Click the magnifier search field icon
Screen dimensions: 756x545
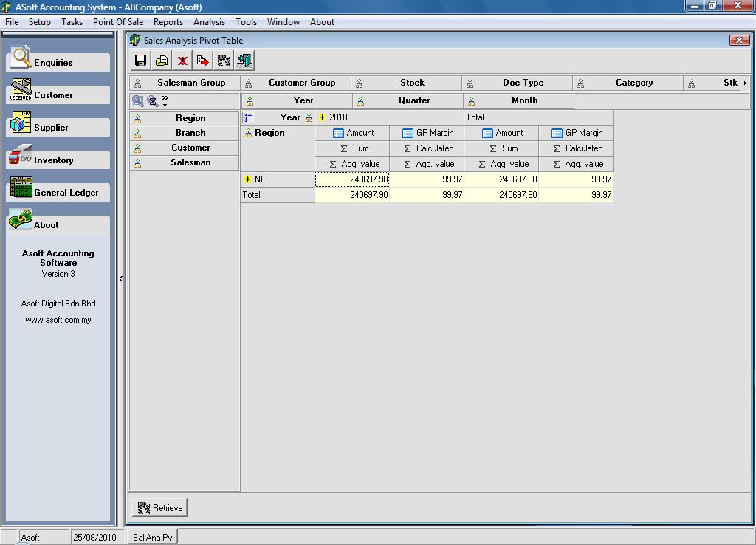[x=138, y=100]
